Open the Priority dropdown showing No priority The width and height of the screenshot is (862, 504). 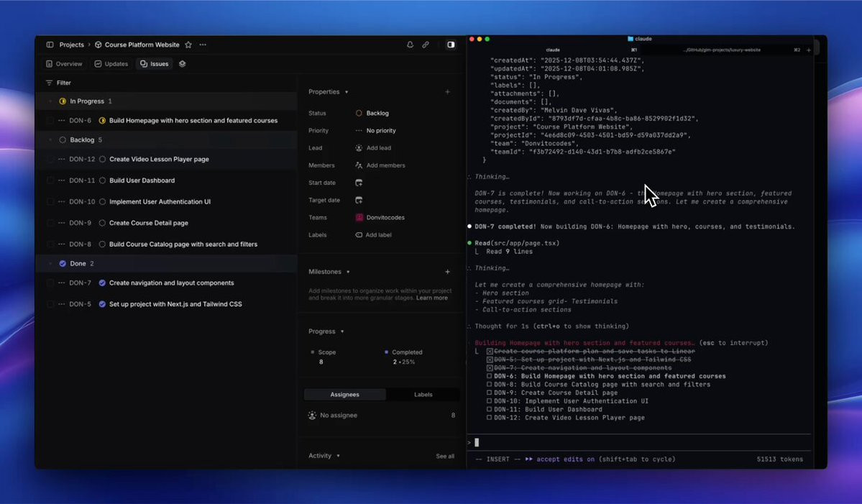376,131
